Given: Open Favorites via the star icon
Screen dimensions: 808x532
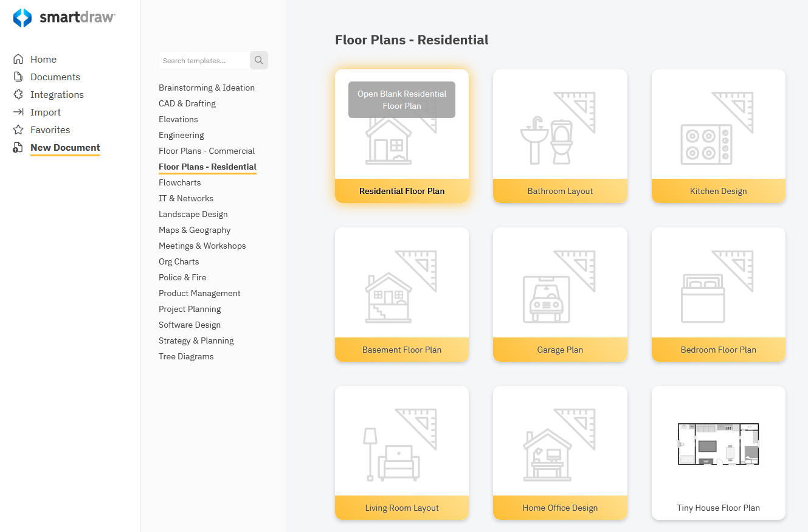Looking at the screenshot, I should [x=18, y=130].
